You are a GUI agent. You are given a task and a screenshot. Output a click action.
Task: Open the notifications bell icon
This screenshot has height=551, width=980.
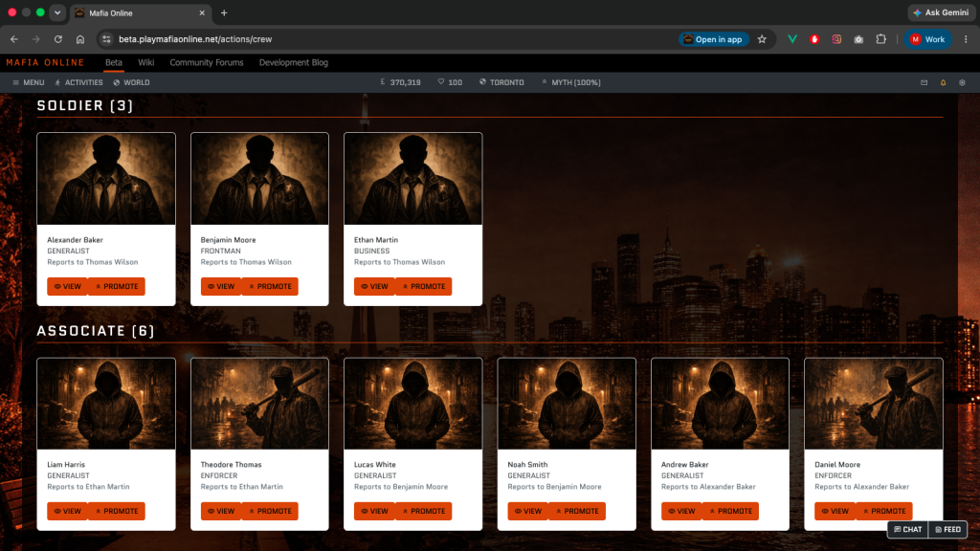click(x=943, y=82)
